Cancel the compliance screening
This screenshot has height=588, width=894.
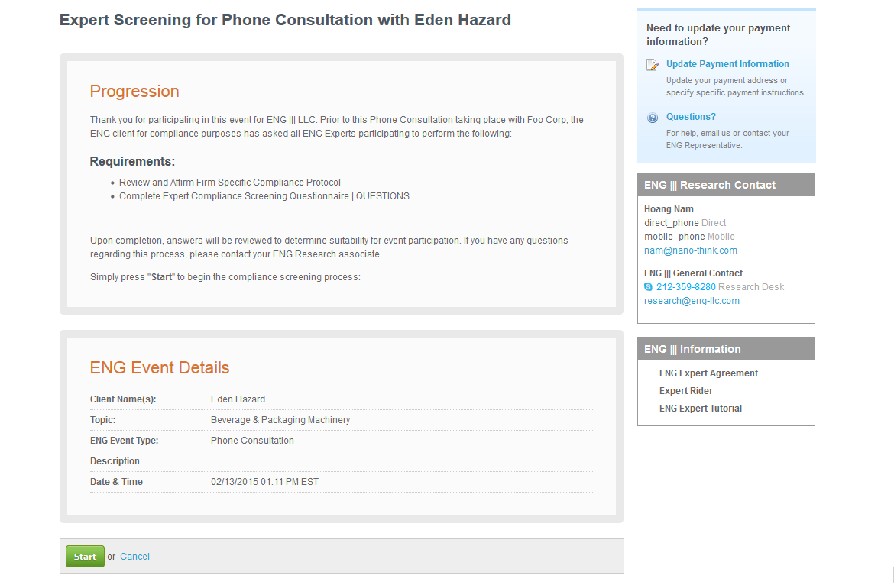pyautogui.click(x=134, y=557)
